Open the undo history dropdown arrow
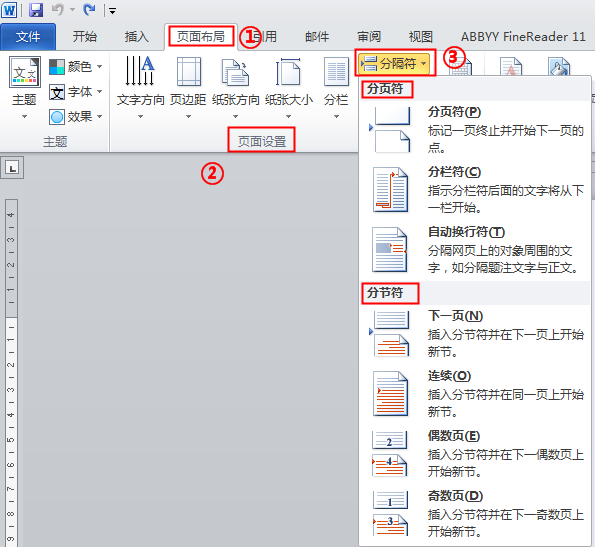595x547 pixels. click(x=72, y=10)
